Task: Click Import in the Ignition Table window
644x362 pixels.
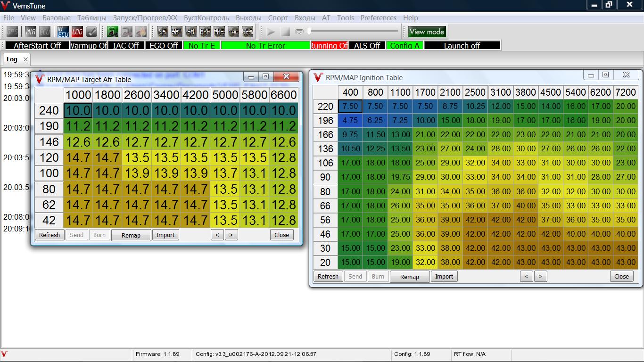Action: pos(444,277)
